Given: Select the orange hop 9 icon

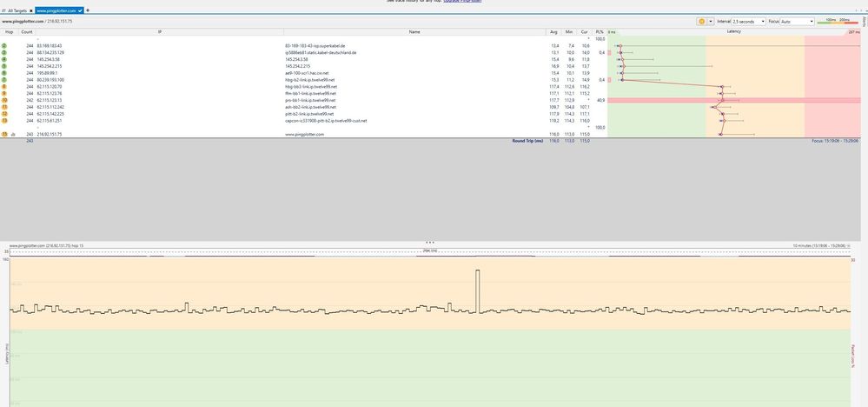Looking at the screenshot, I should pos(4,93).
